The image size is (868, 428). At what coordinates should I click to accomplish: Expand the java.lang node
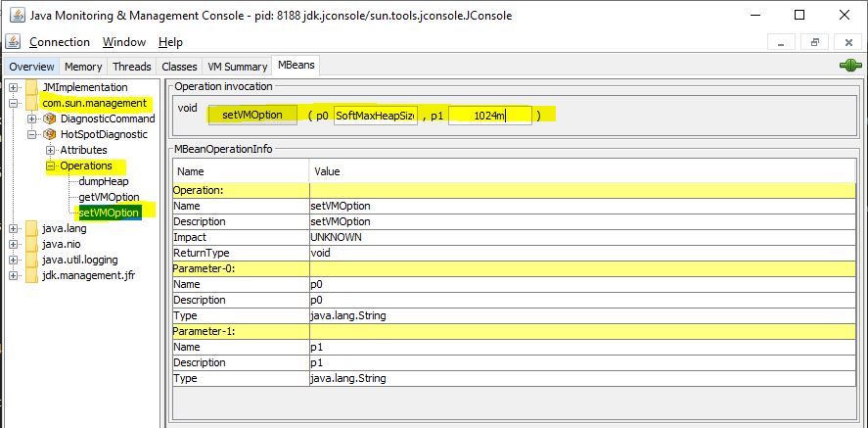coord(14,228)
